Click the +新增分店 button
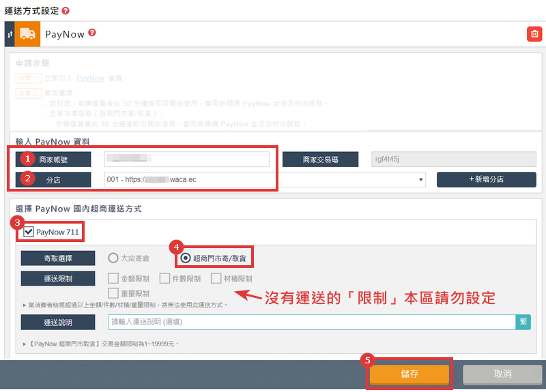Screen dimensions: 546x392 [x=487, y=179]
